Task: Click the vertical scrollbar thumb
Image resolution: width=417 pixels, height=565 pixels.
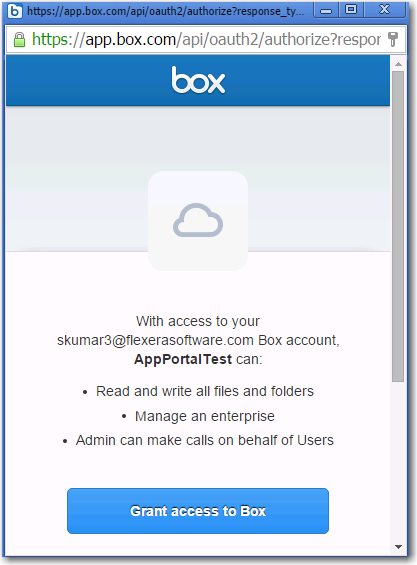Action: click(398, 226)
